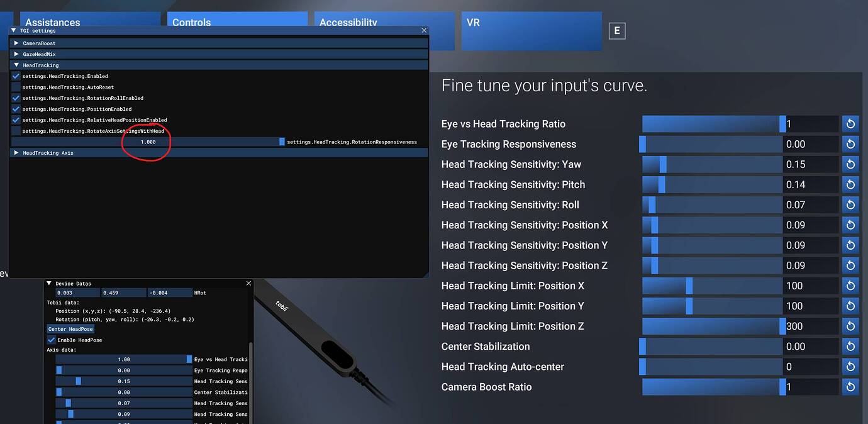868x424 pixels.
Task: Toggle the Enable HeadPose checkbox
Action: coord(52,340)
